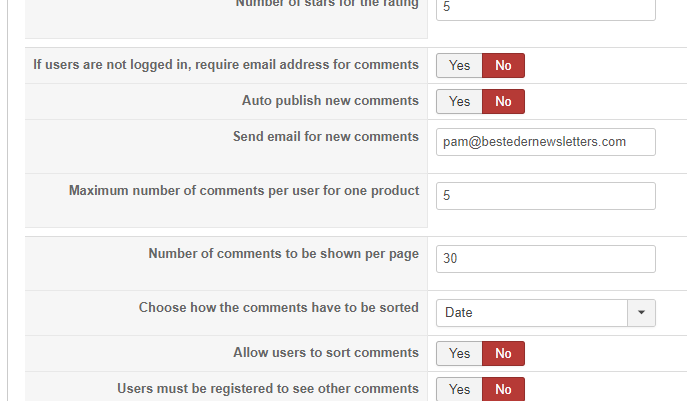Image resolution: width=687 pixels, height=401 pixels.
Task: Set require email address for comments to Yes
Action: [459, 66]
